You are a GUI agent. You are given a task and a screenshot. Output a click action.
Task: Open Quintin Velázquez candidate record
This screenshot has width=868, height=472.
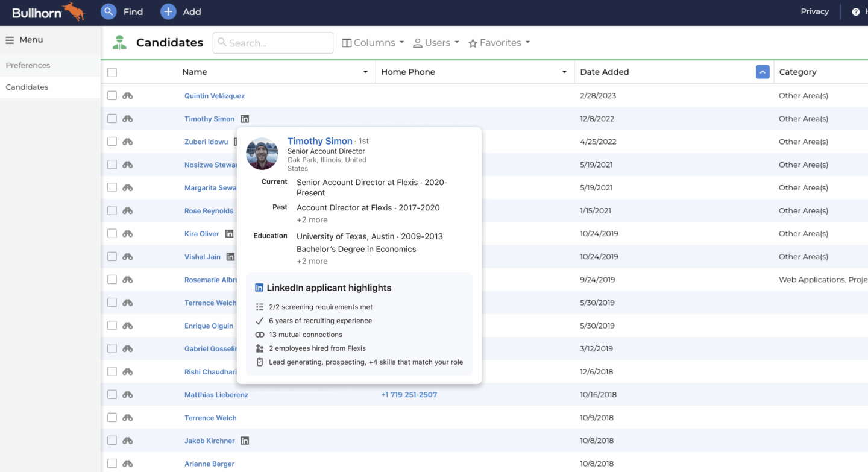coord(215,96)
